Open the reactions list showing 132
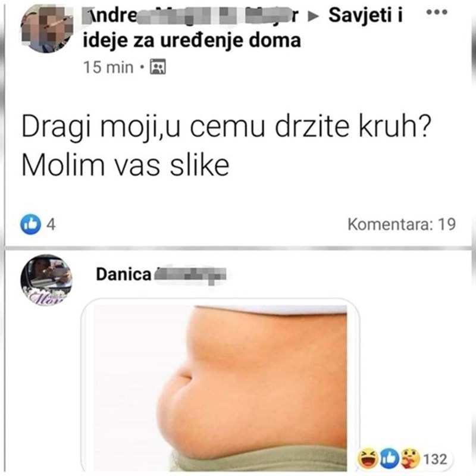 point(435,459)
